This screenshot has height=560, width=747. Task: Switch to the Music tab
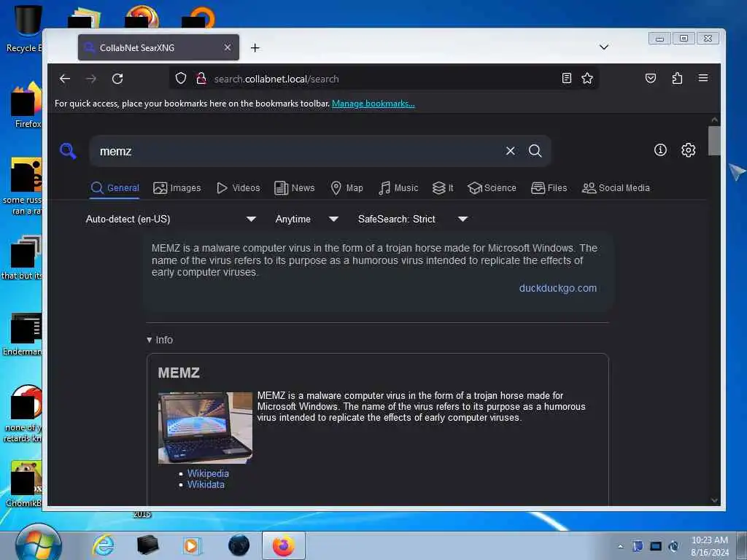[398, 188]
